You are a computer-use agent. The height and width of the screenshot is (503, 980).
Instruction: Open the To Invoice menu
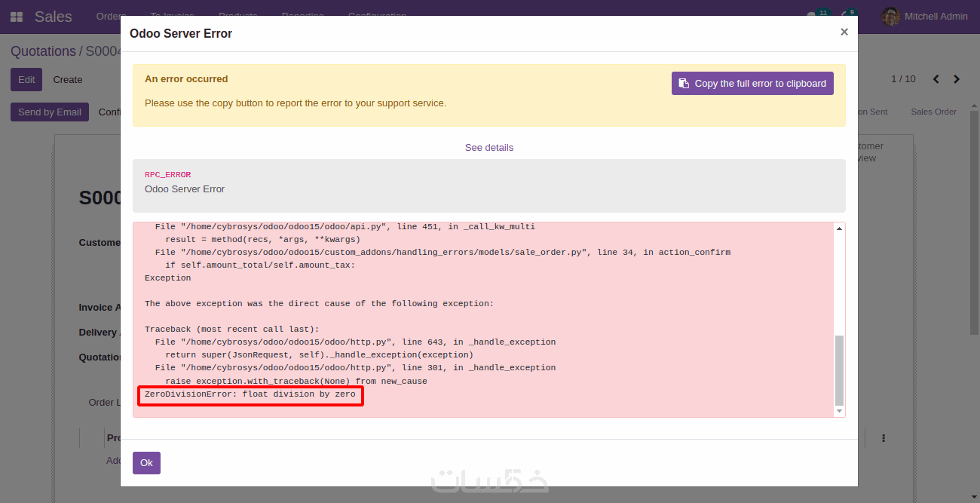click(x=172, y=16)
